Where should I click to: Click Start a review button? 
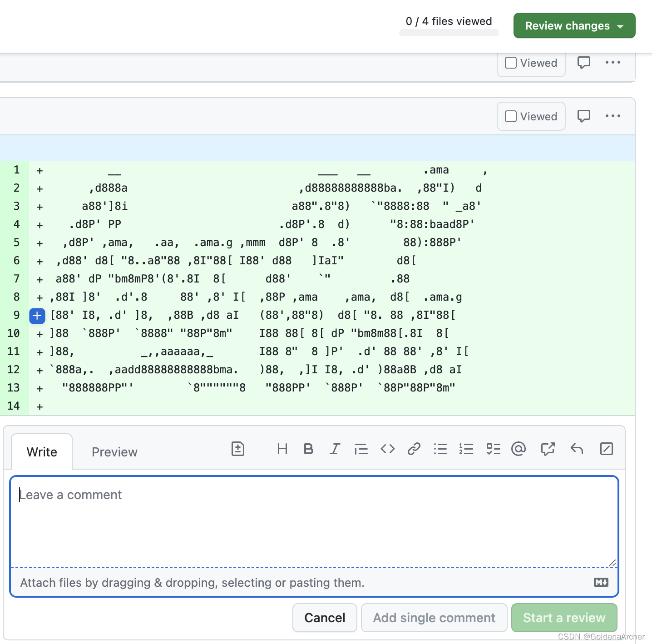click(x=564, y=618)
